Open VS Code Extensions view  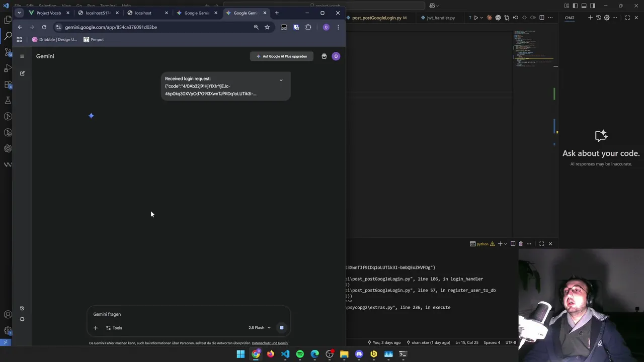click(8, 84)
